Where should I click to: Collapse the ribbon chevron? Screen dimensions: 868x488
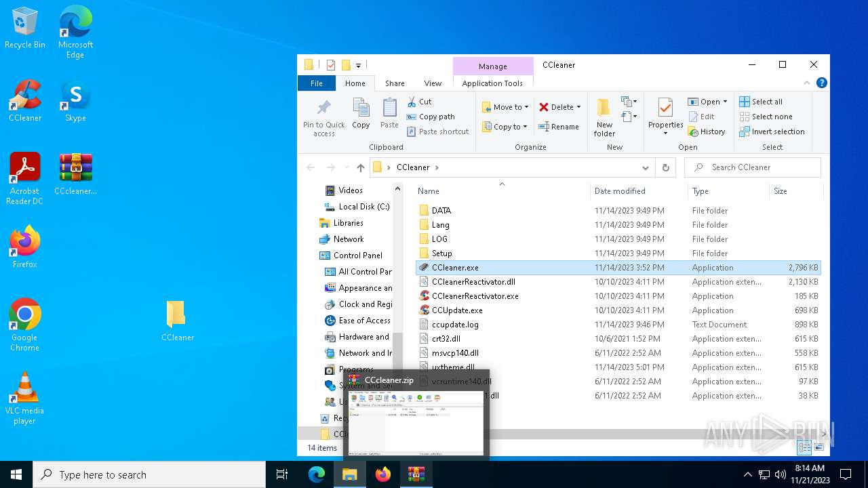point(807,83)
